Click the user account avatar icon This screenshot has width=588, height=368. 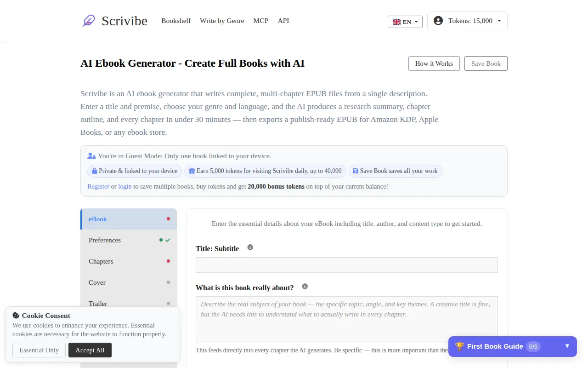(x=438, y=21)
